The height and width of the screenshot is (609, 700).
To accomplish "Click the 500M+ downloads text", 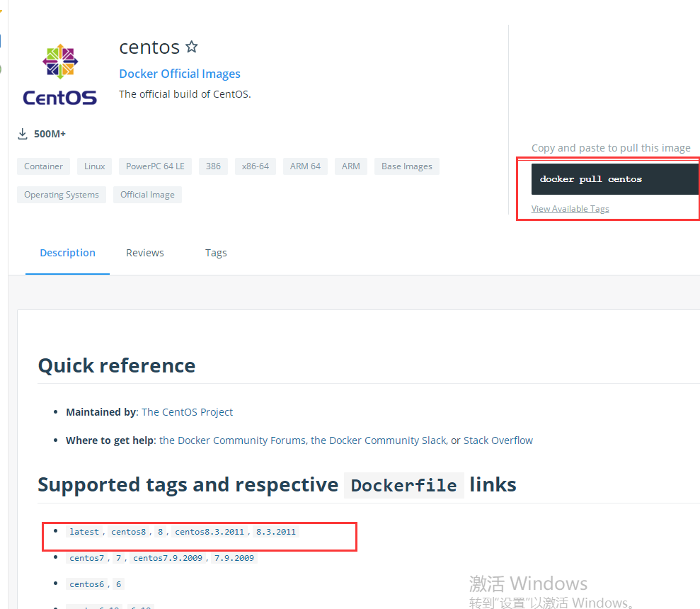I will (50, 134).
